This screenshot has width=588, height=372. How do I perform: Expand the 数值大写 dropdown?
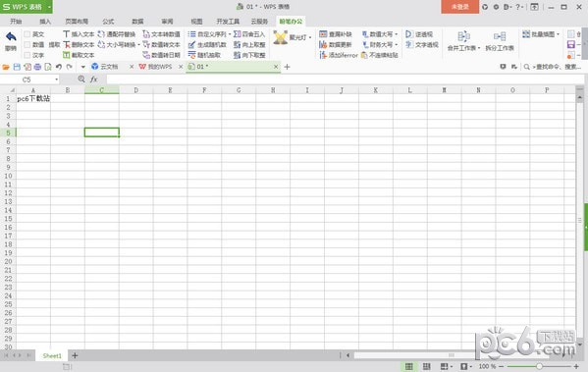[x=396, y=34]
